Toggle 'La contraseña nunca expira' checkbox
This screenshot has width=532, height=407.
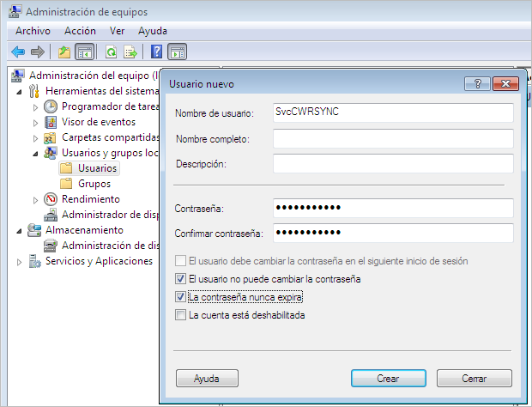pyautogui.click(x=180, y=297)
